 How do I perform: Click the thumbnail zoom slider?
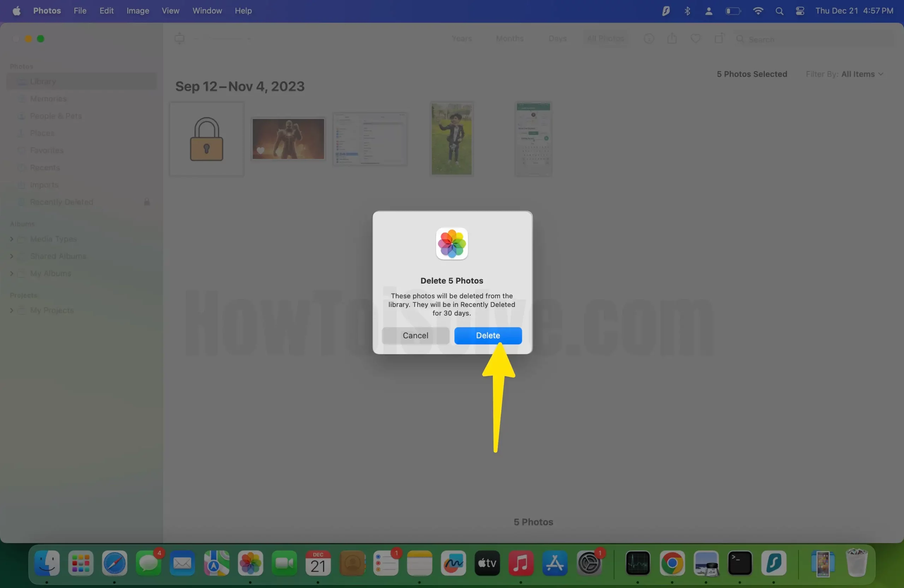[x=222, y=38]
